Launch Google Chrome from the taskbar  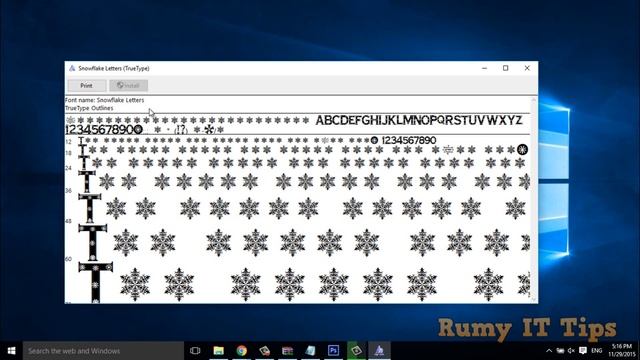click(242, 351)
